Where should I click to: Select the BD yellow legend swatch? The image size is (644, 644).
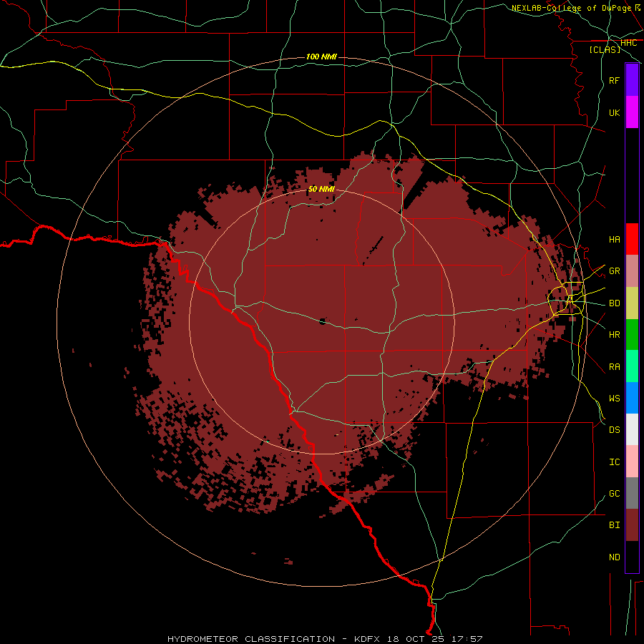[632, 303]
